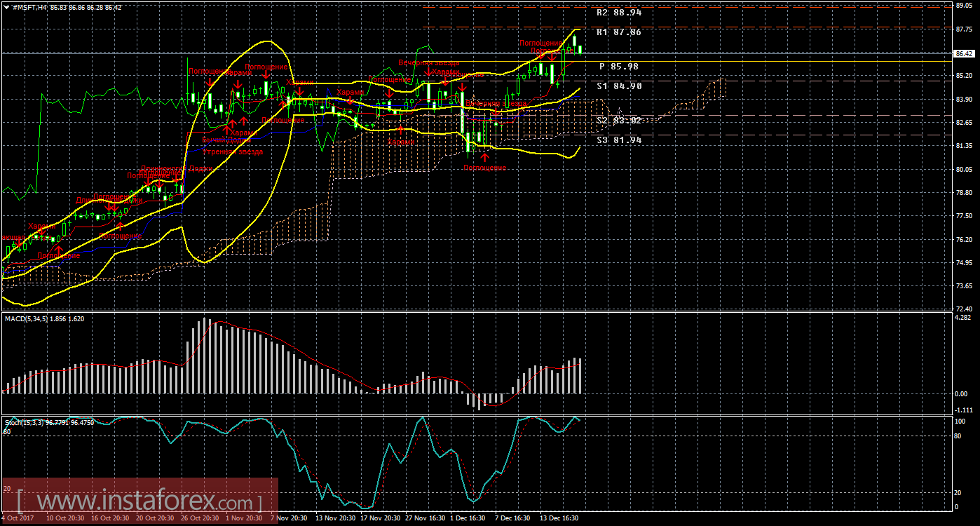Click the last candlestick on the chart

[x=580, y=49]
